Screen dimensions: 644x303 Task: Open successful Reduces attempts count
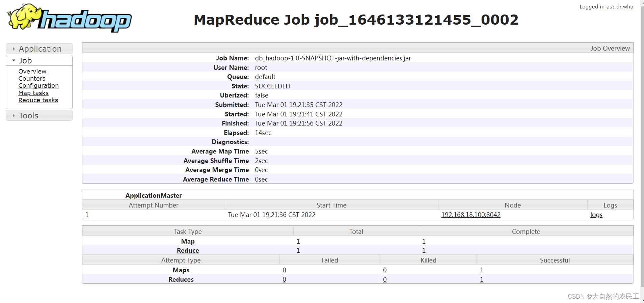coord(482,279)
